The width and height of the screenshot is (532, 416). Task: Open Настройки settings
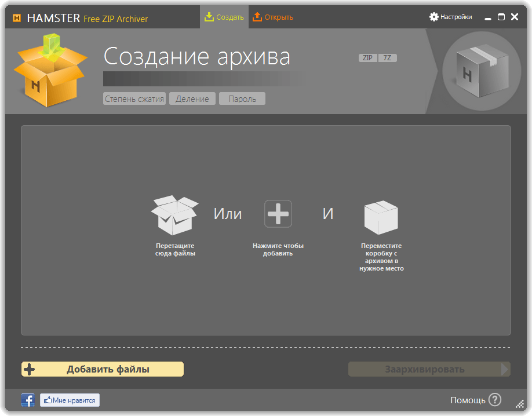[x=450, y=17]
